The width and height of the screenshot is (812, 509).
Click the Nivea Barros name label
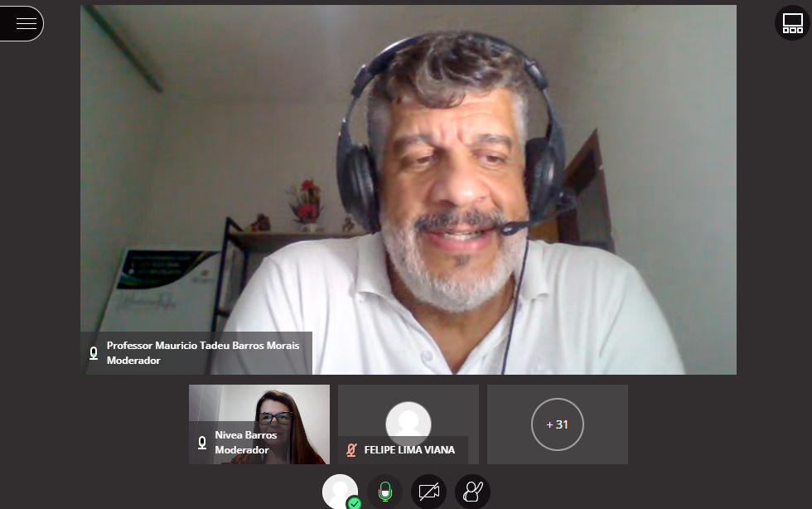[245, 435]
